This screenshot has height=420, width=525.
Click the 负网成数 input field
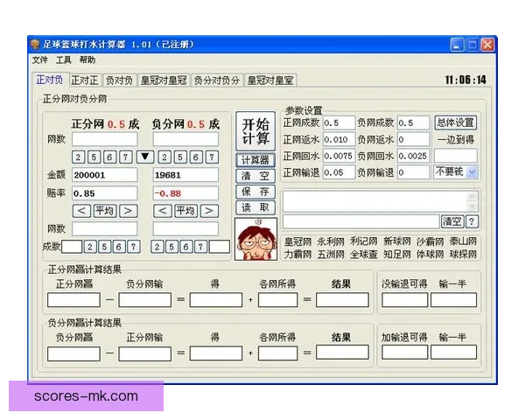pos(414,122)
